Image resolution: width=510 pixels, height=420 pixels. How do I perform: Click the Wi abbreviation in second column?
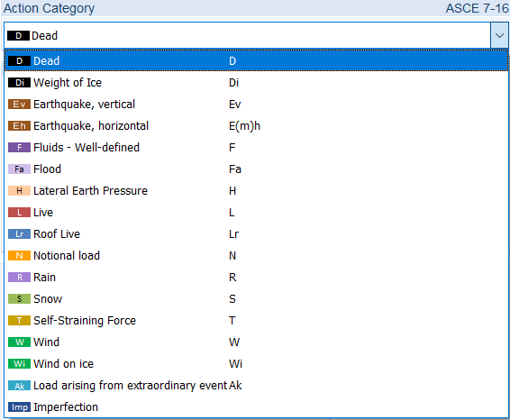235,364
